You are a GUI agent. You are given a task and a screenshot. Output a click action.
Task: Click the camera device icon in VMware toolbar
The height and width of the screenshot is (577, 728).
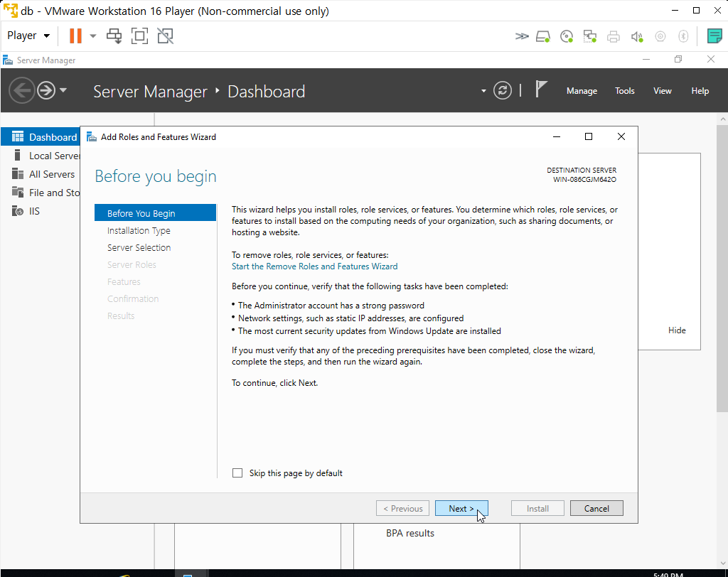coord(660,36)
